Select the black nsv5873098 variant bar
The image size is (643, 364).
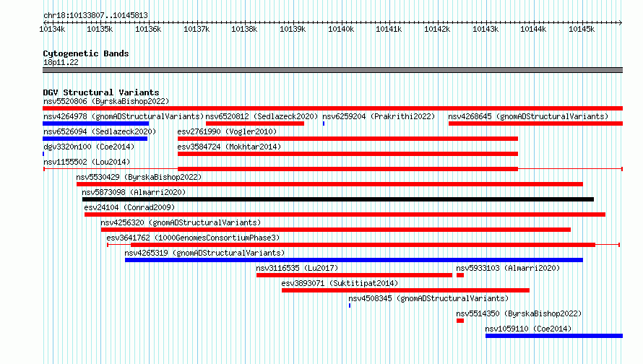point(338,199)
